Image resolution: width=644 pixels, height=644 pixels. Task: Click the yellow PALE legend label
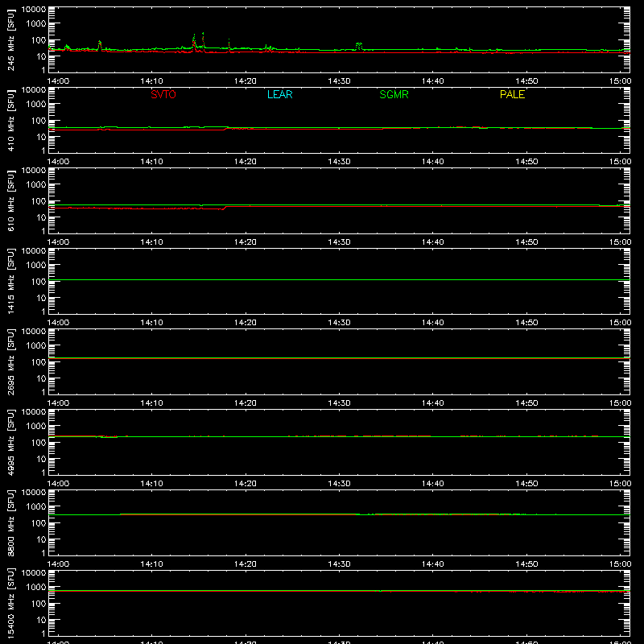pyautogui.click(x=512, y=94)
